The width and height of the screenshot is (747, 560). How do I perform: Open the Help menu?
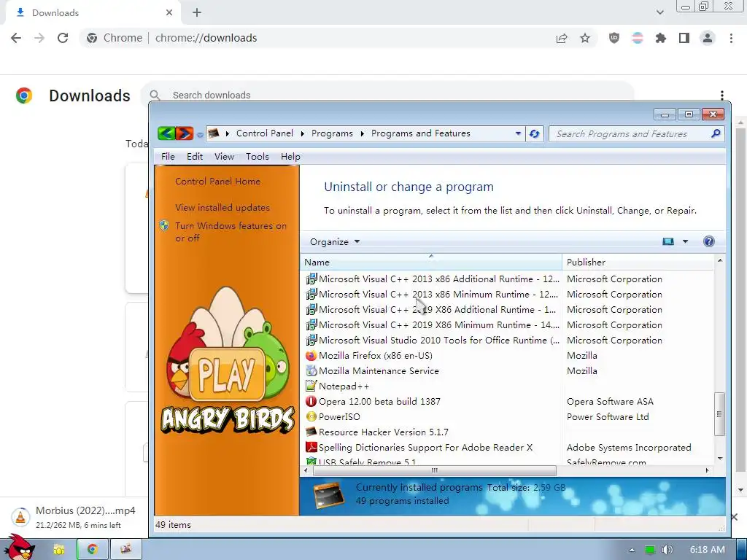(x=290, y=157)
